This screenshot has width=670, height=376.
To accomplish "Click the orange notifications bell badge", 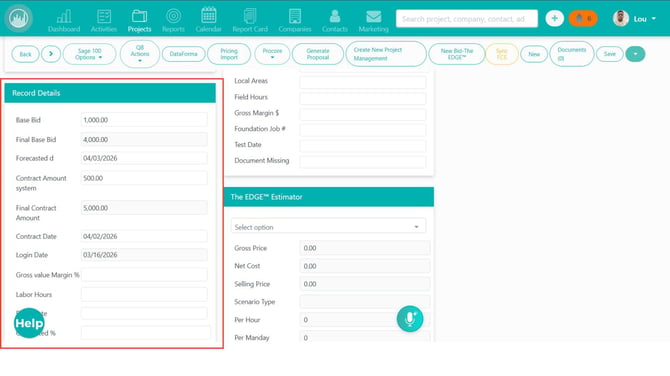I will coord(583,18).
